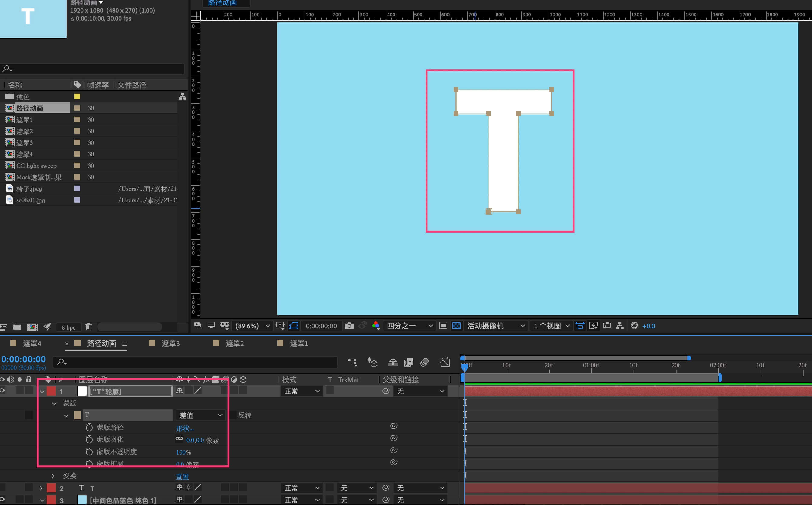Open the mask mode 差值 dropdown
Image resolution: width=812 pixels, height=505 pixels.
(x=200, y=415)
